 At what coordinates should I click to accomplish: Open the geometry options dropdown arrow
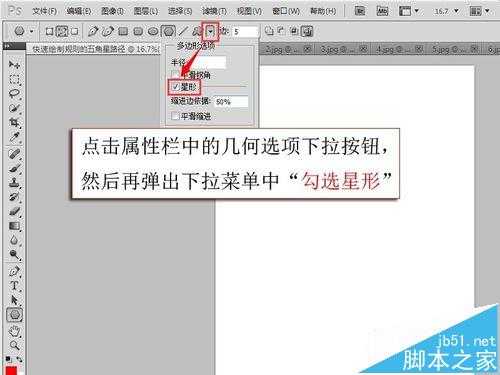211,32
